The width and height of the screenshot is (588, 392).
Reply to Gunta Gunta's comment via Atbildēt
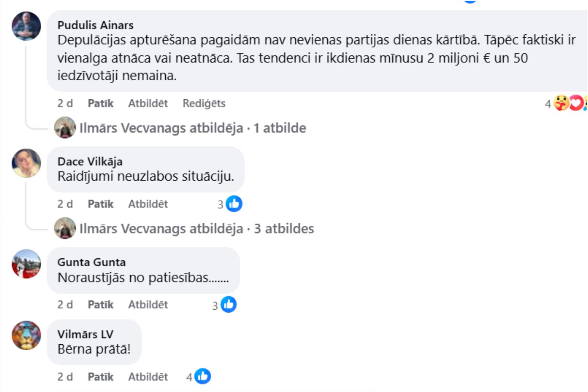point(148,304)
